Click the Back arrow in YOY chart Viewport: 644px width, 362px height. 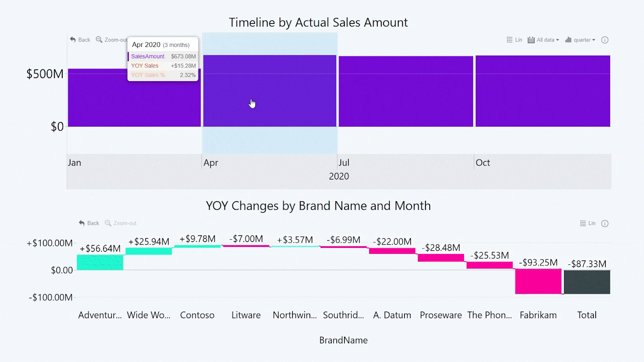point(82,223)
